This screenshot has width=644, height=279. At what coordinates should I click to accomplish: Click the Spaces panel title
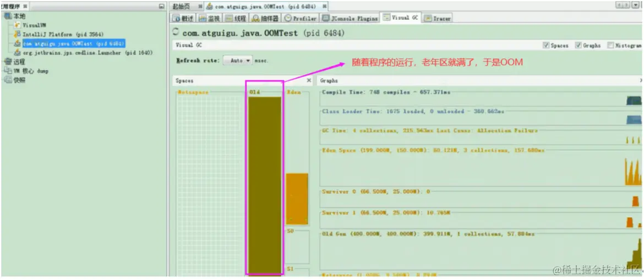[x=184, y=81]
